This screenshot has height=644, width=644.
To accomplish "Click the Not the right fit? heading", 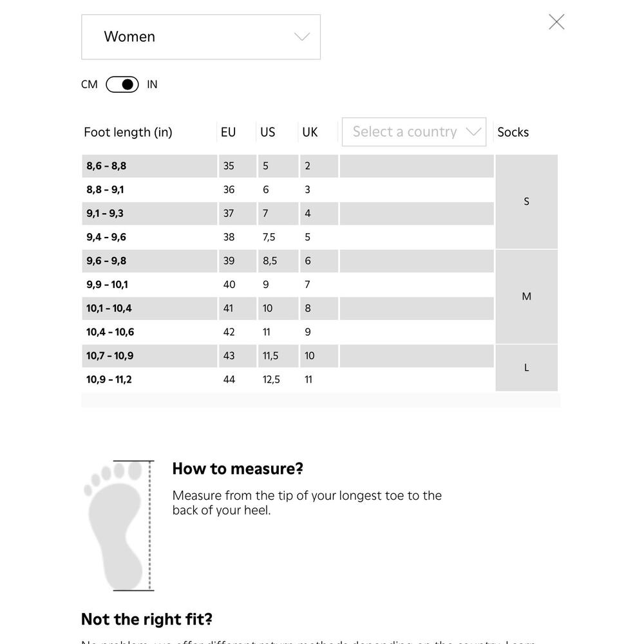I will pyautogui.click(x=147, y=620).
